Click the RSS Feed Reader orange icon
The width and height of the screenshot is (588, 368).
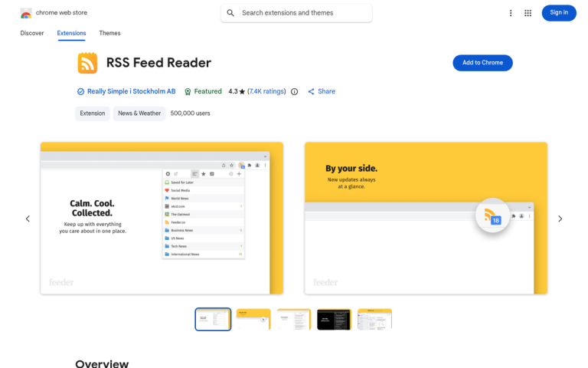pos(87,63)
